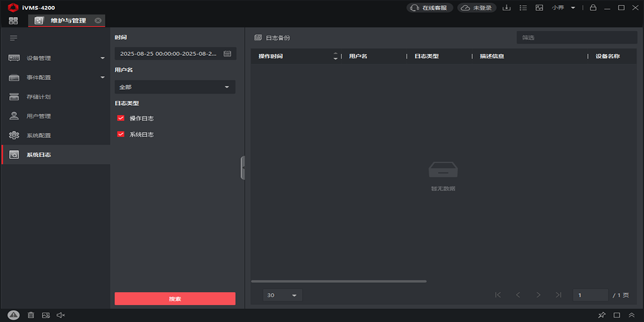
Task: Select 系统日志 in the sidebar
Action: point(55,155)
